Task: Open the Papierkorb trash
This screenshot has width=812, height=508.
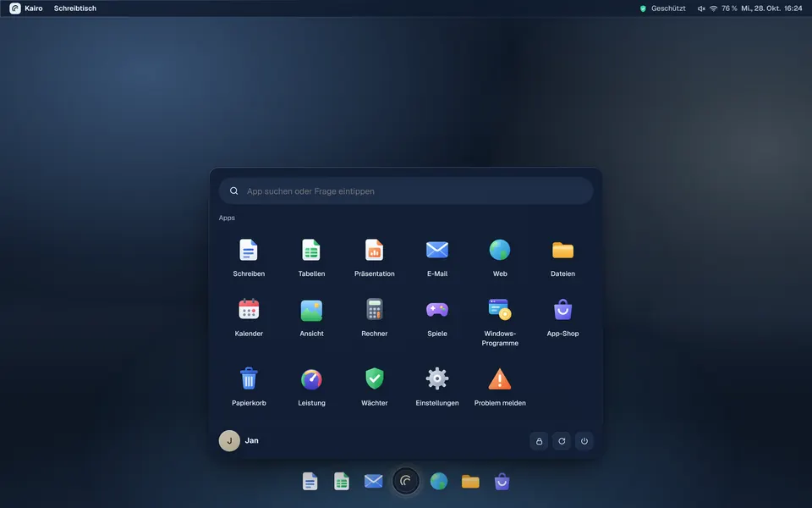Action: pos(249,387)
